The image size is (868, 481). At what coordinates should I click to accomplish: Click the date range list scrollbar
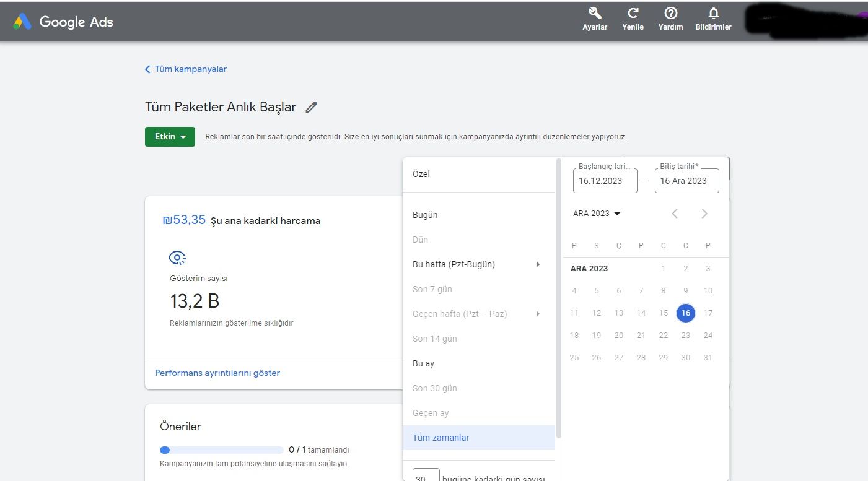[559, 299]
